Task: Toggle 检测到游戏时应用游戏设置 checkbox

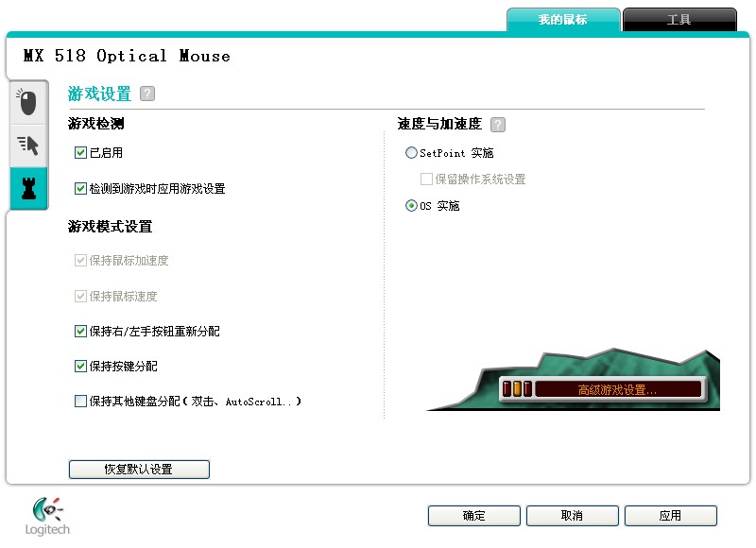Action: point(80,188)
